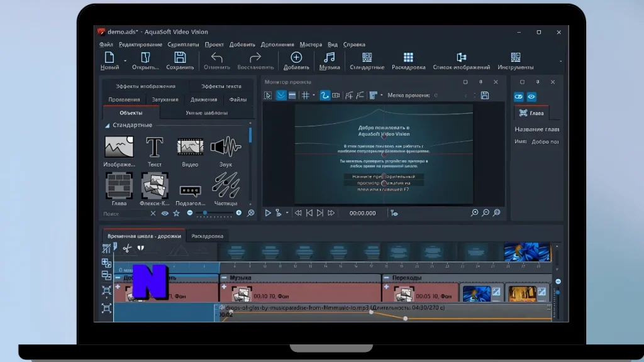Image resolution: width=644 pixels, height=362 pixels.
Task: Click the timeline vertical zoom slider handle
Action: point(558,293)
